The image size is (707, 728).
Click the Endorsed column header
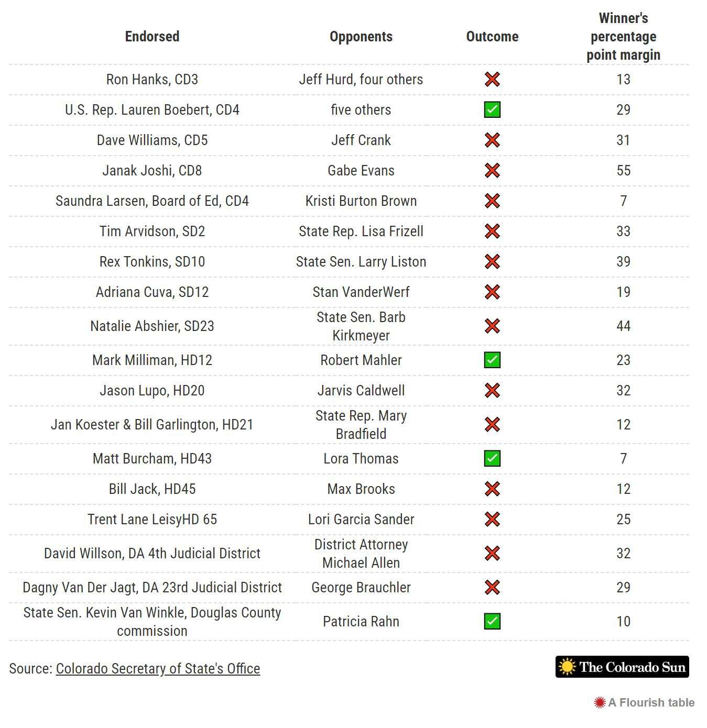(152, 37)
